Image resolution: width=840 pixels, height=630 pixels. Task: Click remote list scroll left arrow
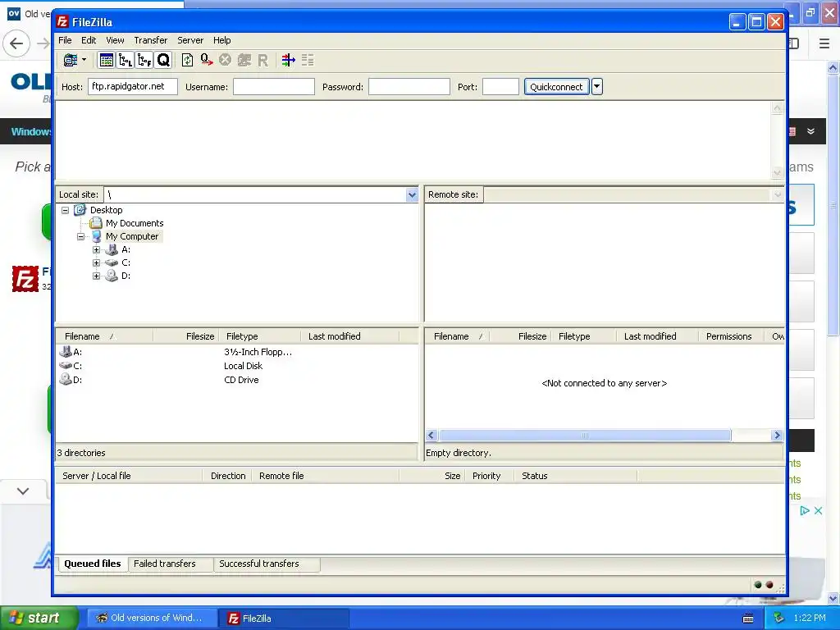coord(431,436)
